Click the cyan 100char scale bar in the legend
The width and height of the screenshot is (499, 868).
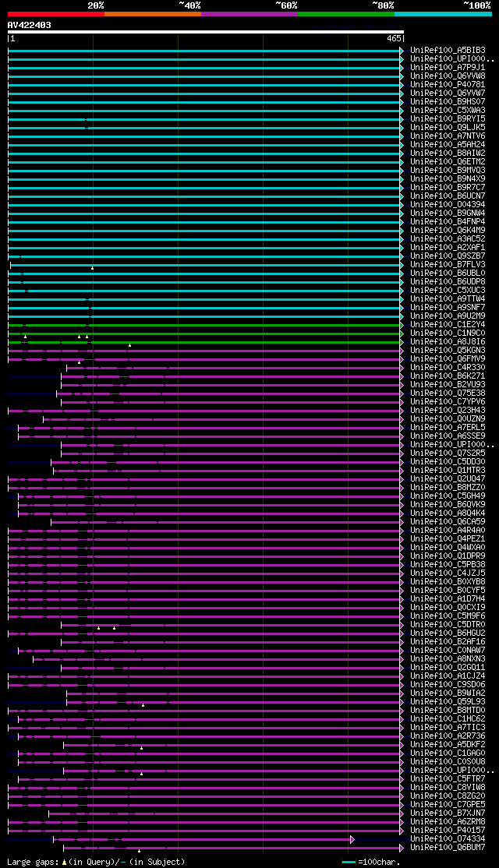(349, 863)
